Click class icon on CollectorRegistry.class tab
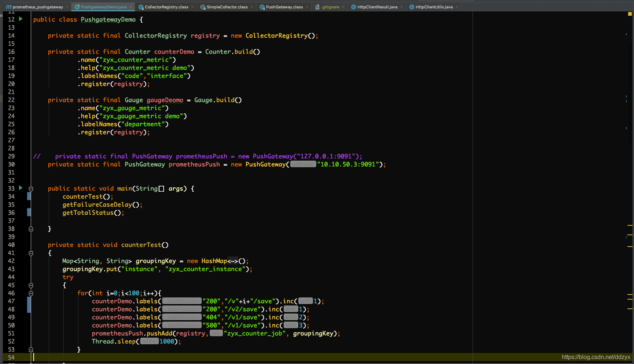 pyautogui.click(x=141, y=7)
